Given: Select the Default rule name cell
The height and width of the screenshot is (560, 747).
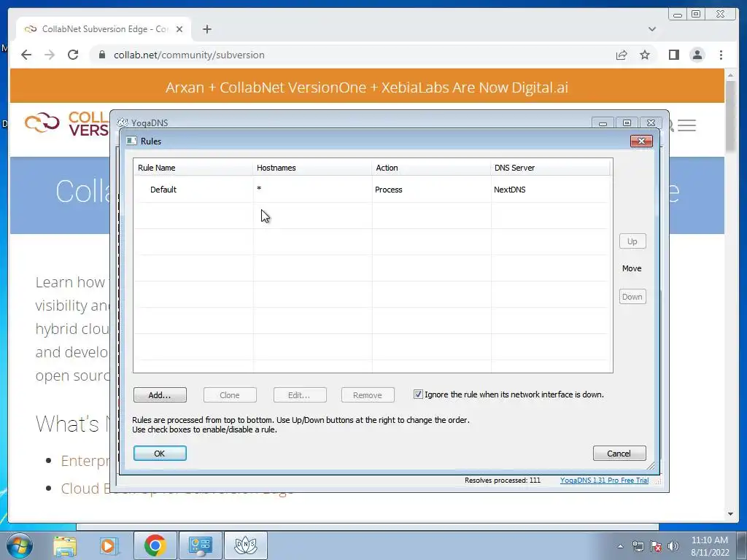Looking at the screenshot, I should click(163, 190).
